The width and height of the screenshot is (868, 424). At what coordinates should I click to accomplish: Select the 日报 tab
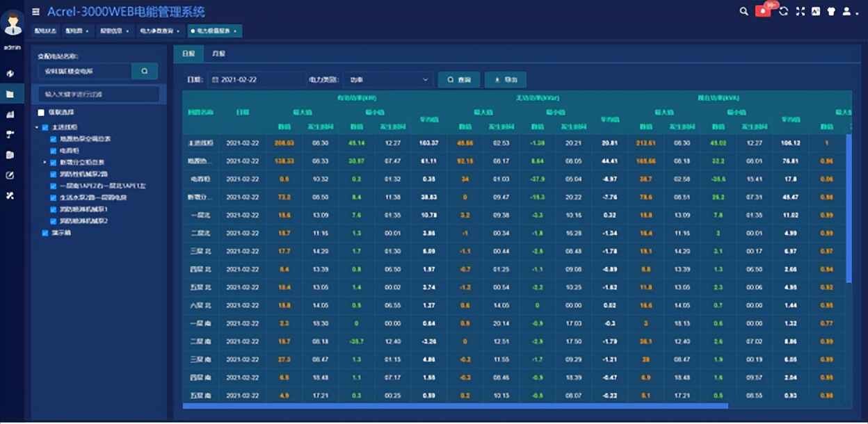click(188, 54)
